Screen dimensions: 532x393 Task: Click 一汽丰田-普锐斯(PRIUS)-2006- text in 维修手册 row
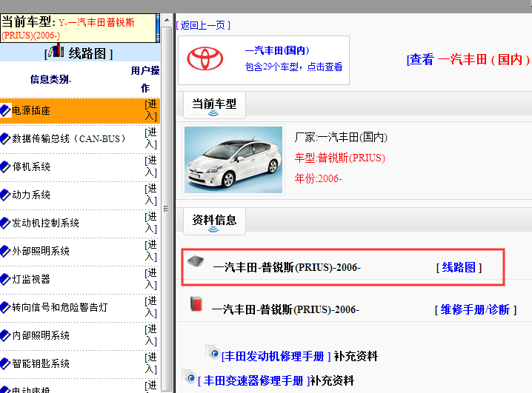pyautogui.click(x=285, y=309)
